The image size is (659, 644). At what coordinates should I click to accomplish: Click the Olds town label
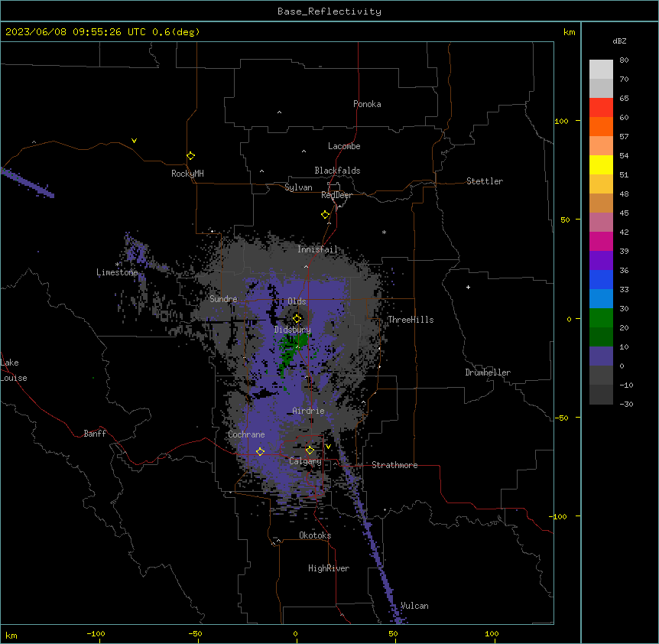click(x=297, y=301)
